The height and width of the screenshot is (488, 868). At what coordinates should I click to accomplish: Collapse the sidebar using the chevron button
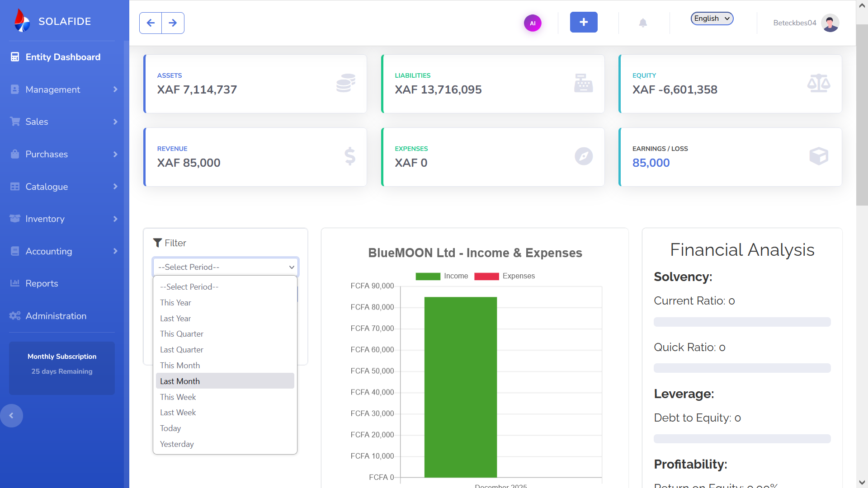pos(12,415)
